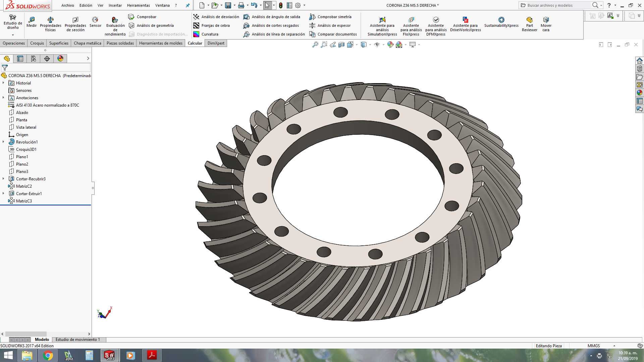
Task: Click the Rebuild traffic light icon
Action: click(281, 5)
